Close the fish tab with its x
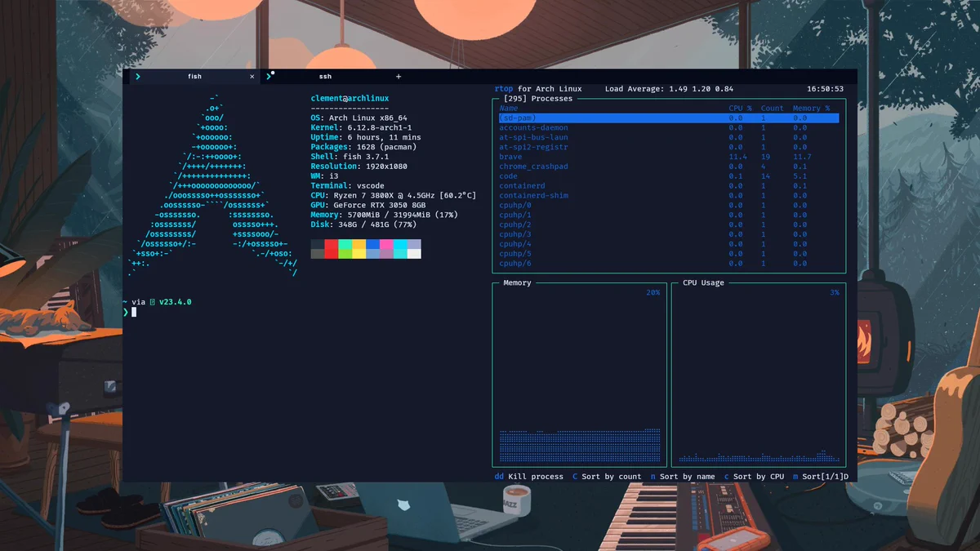This screenshot has height=551, width=980. tap(252, 77)
